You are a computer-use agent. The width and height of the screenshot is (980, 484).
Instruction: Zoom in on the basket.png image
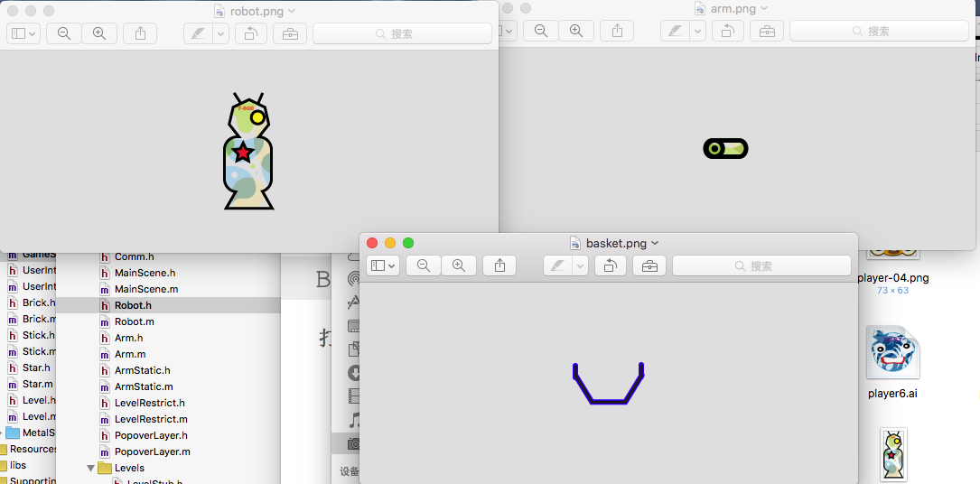(x=459, y=265)
